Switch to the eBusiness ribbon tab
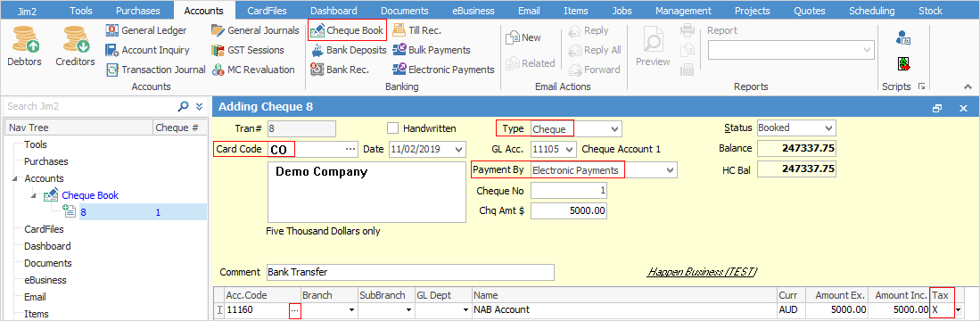This screenshot has width=980, height=321. (474, 11)
